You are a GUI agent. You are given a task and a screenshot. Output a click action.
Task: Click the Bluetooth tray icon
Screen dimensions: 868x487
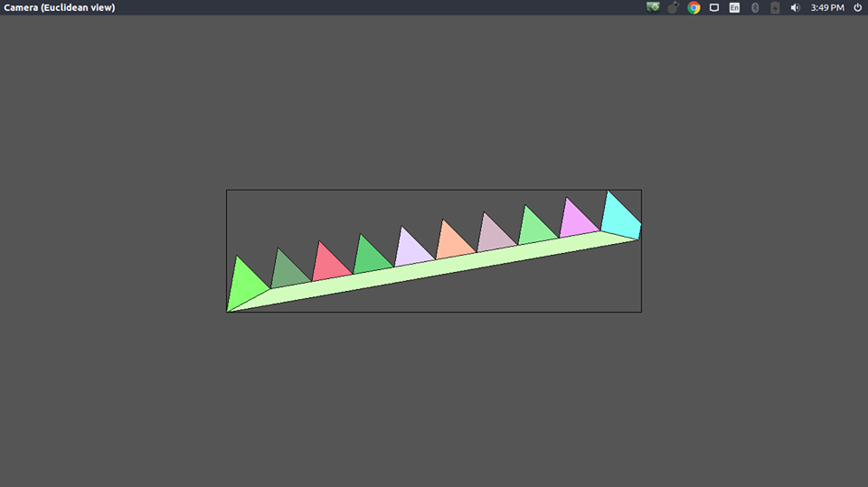tap(754, 8)
